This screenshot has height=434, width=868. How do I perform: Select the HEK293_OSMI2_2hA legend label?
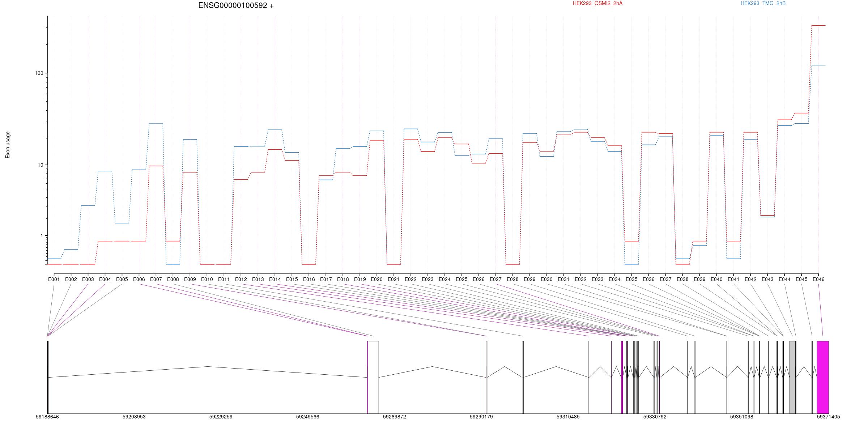(x=597, y=3)
